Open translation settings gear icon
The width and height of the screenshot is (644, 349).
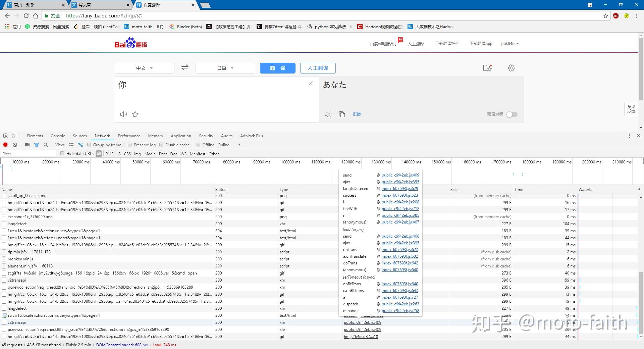[x=512, y=68]
